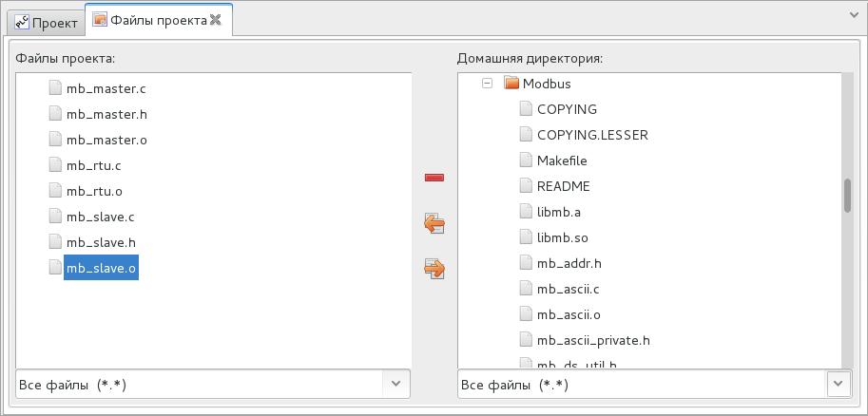
Task: Click the libmb.so file icon
Action: 526,237
